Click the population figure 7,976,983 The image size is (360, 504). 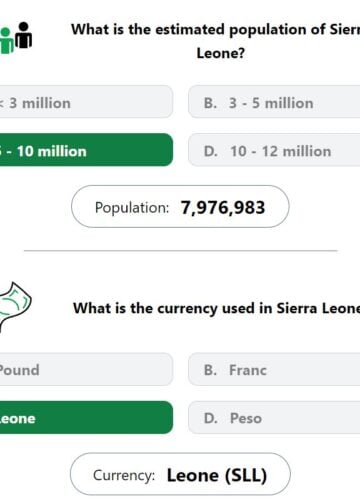click(x=223, y=208)
